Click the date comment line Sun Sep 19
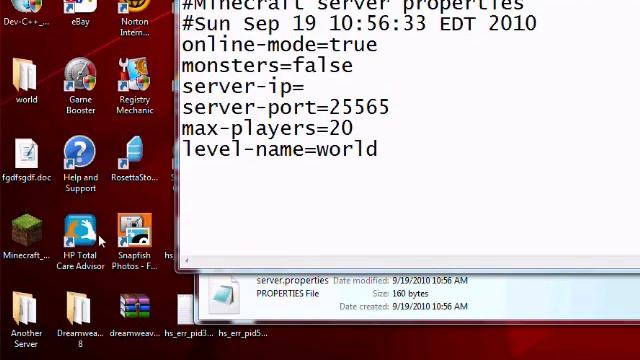This screenshot has height=360, width=640. [359, 23]
